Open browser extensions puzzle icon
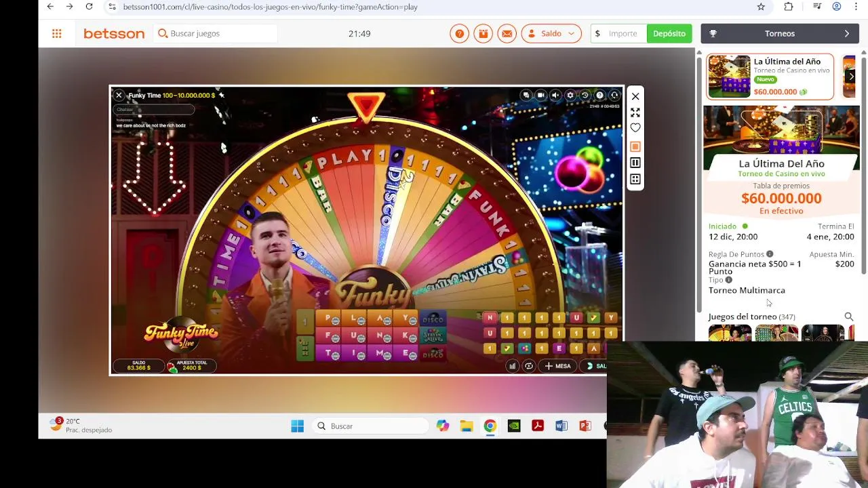Viewport: 868px width, 488px height. [x=789, y=7]
